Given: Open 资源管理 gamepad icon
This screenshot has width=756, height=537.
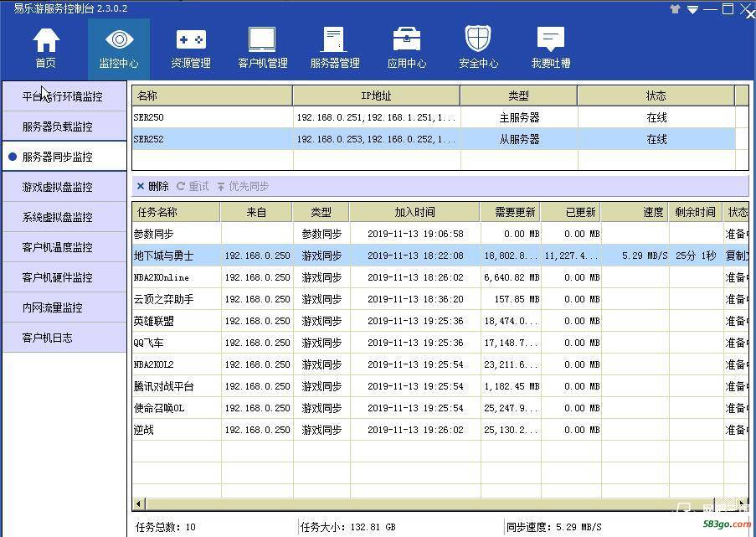Looking at the screenshot, I should 191,49.
